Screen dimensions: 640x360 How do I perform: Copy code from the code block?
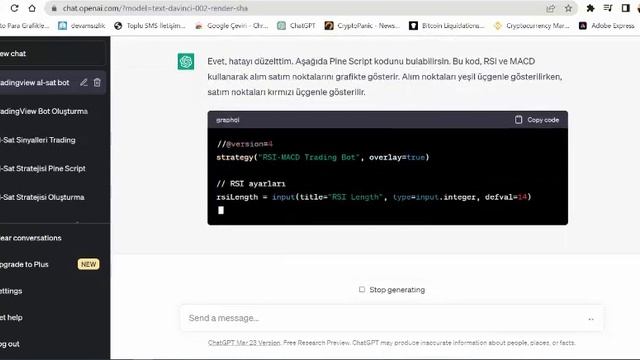click(537, 120)
